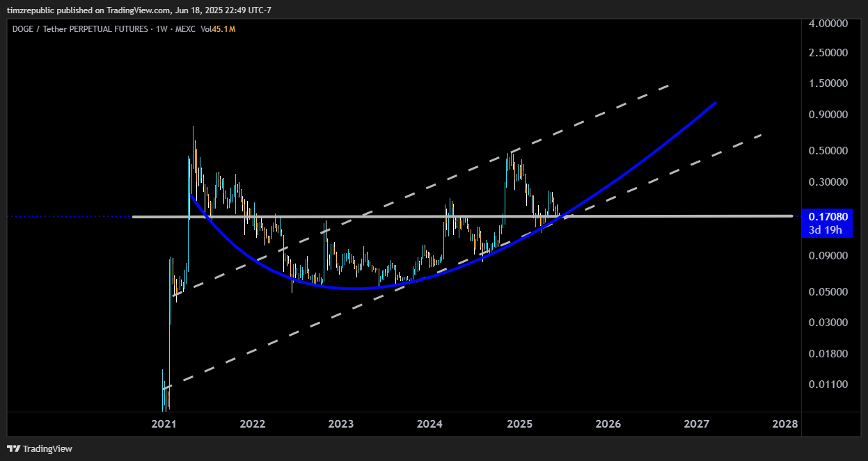Click the 0.50000 price axis label
868x461 pixels.
[x=828, y=151]
